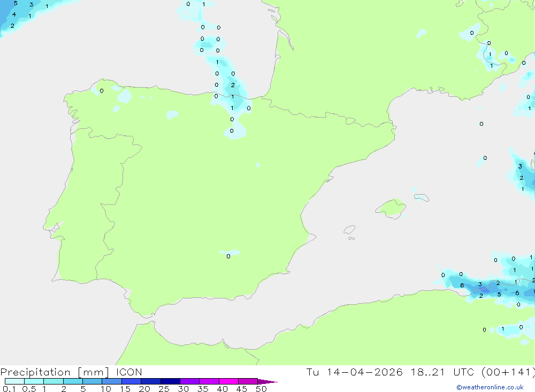Click the Menorca island outline on the map
Screen dimensions: 535x392
click(422, 197)
